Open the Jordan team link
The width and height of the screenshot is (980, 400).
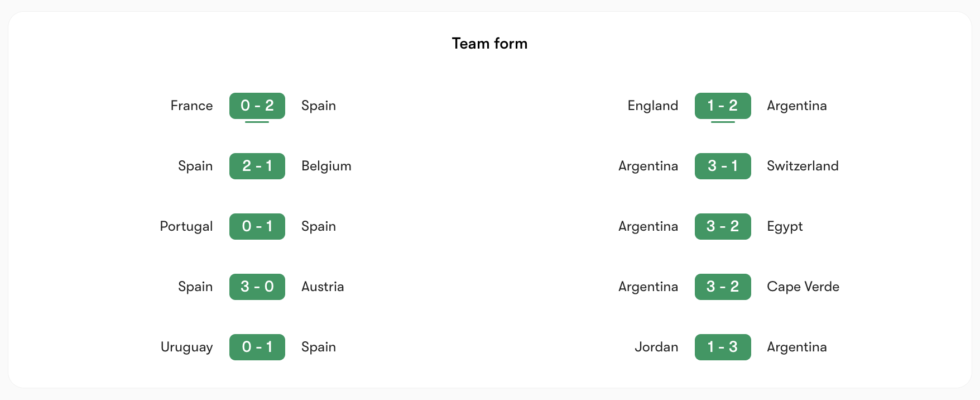click(x=656, y=347)
